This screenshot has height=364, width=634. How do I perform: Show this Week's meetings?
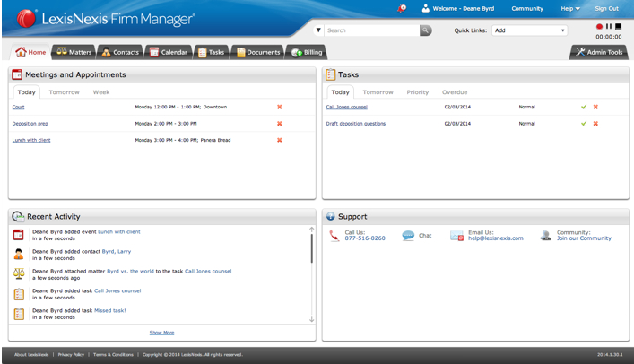point(101,92)
